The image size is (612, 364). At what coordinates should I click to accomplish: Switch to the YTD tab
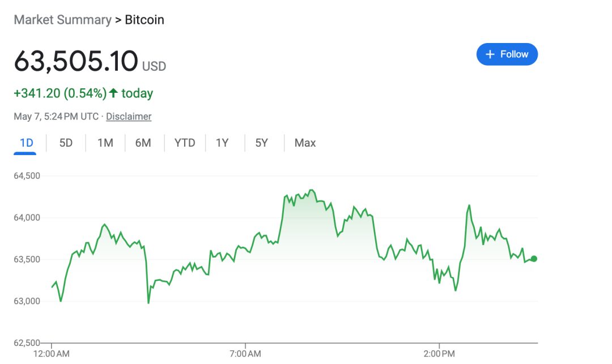coord(185,143)
